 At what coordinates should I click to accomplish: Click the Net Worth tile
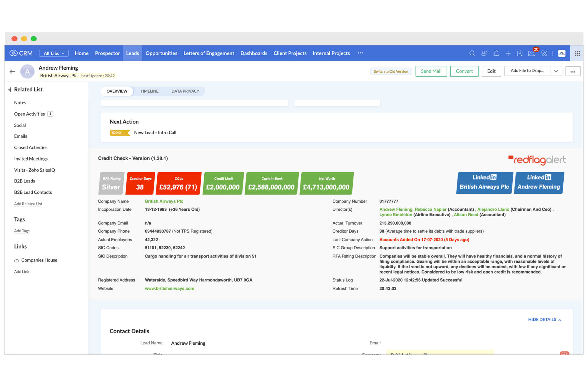click(327, 183)
